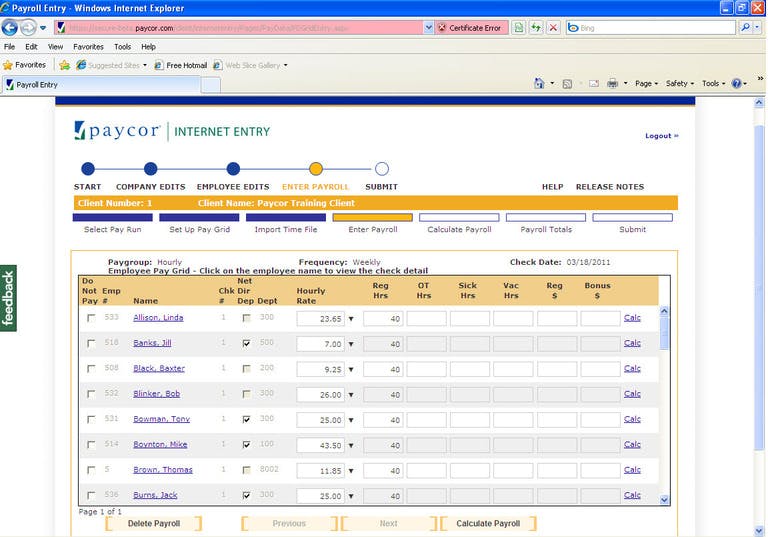Open the Web Slice Gallery link

pos(251,65)
